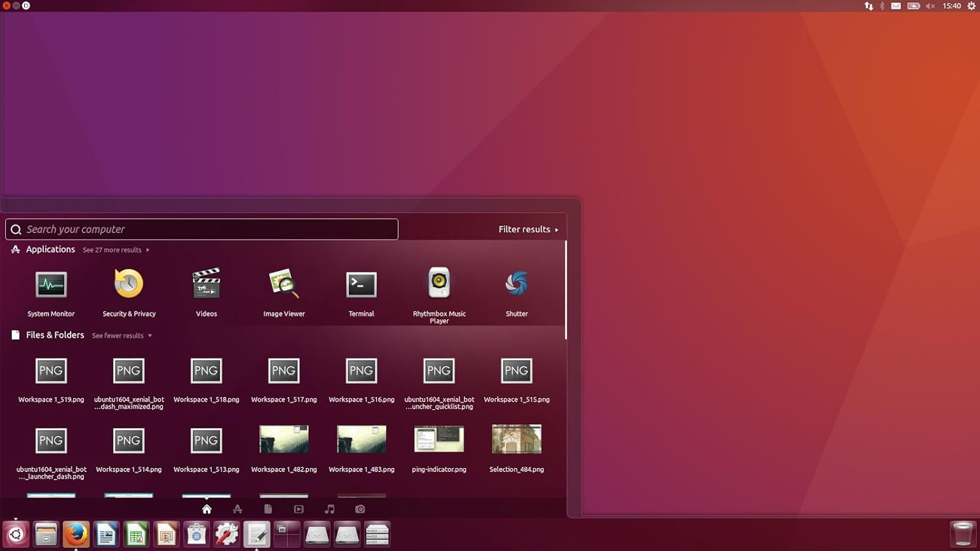This screenshot has height=551, width=980.
Task: Switch to the Music lens
Action: point(329,509)
